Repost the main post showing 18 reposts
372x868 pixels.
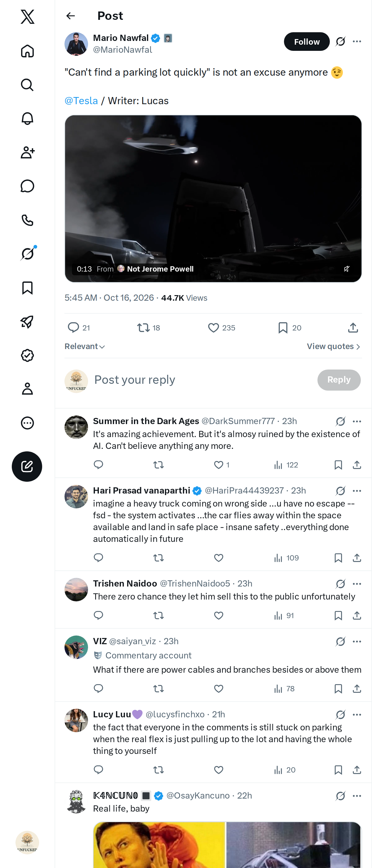(x=144, y=328)
